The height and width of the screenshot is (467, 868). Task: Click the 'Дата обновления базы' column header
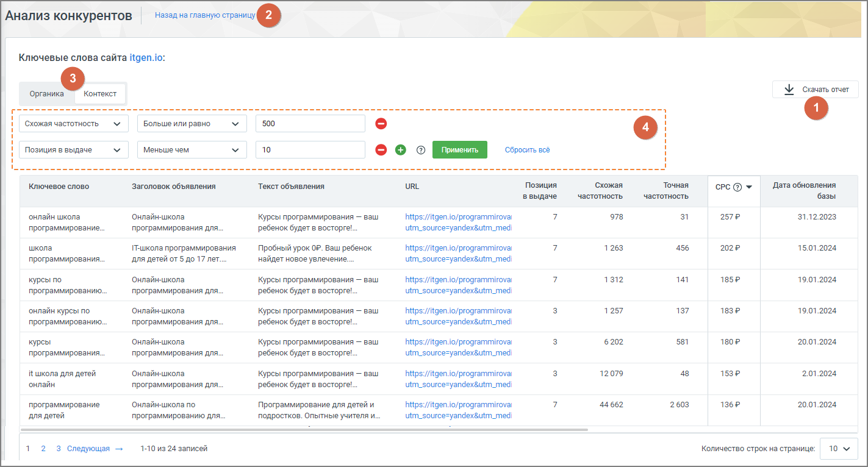click(805, 191)
